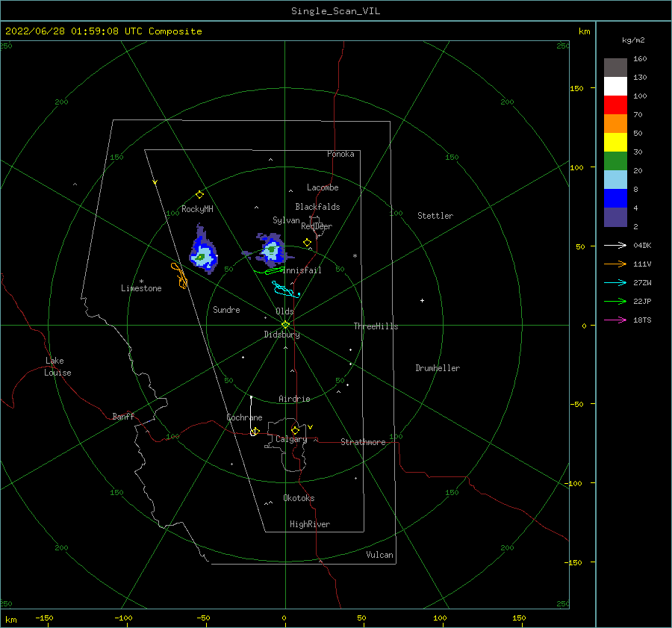The height and width of the screenshot is (628, 672).
Task: Click the Strathmore label
Action: coord(363,442)
